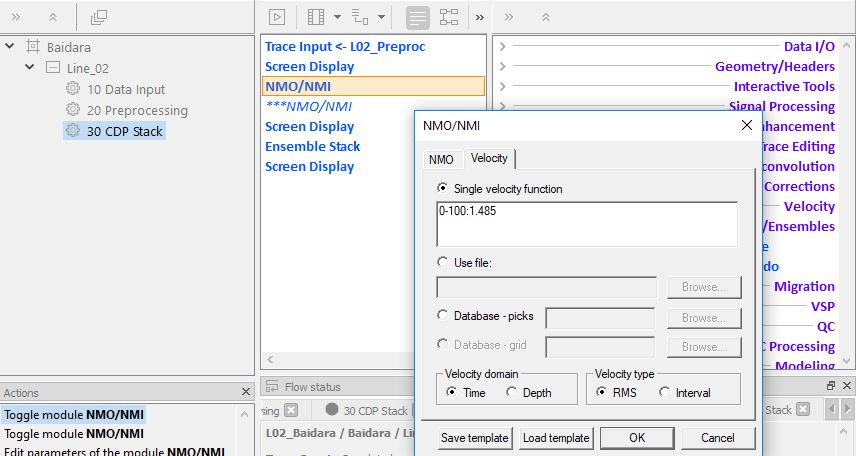This screenshot has height=456, width=857.
Task: Expand the Interactive Tools module group
Action: (502, 86)
